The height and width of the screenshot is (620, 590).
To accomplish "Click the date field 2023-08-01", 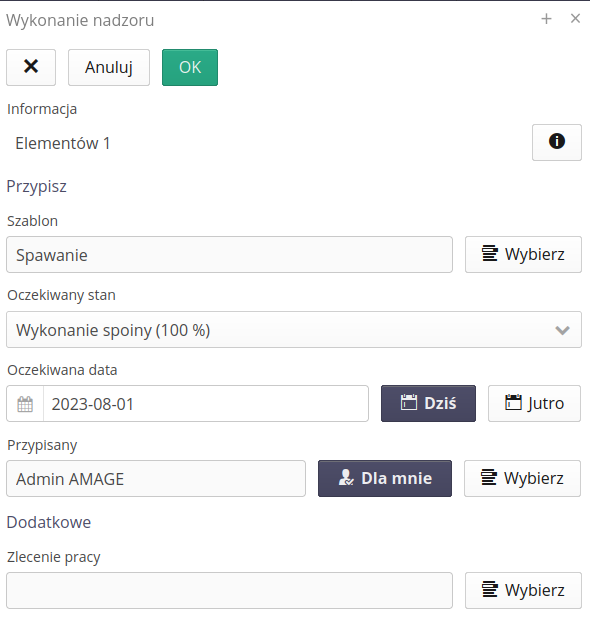I will pos(206,404).
